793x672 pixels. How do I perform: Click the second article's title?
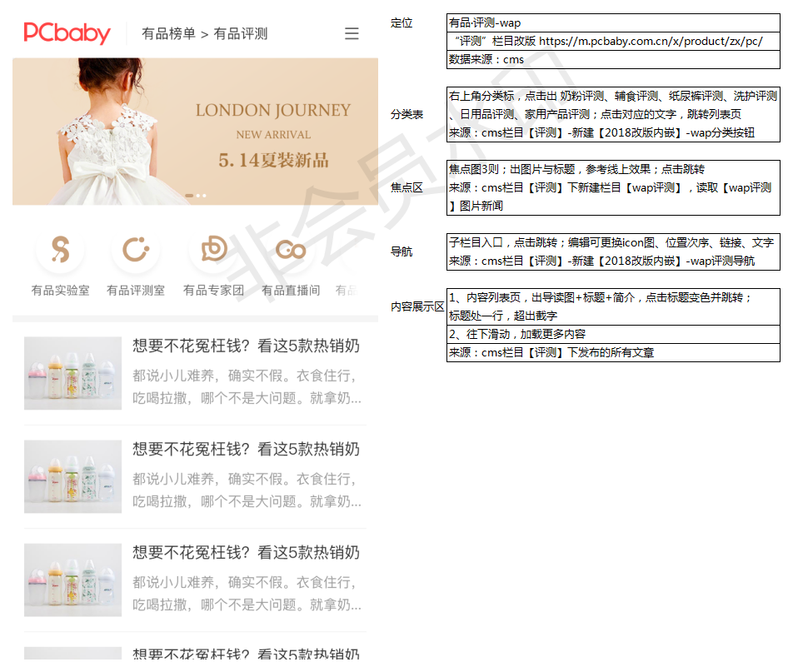tap(246, 449)
